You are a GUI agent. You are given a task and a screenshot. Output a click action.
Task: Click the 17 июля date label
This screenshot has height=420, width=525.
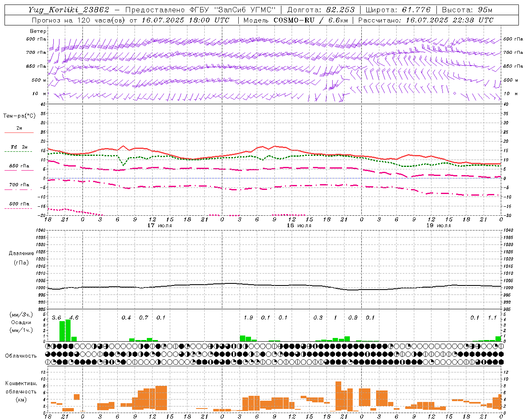(160, 226)
